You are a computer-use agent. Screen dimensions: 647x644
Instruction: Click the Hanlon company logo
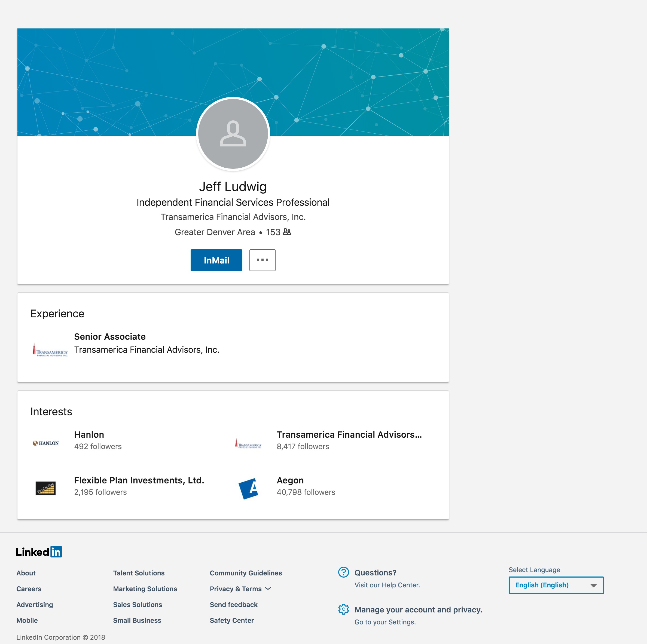point(46,443)
